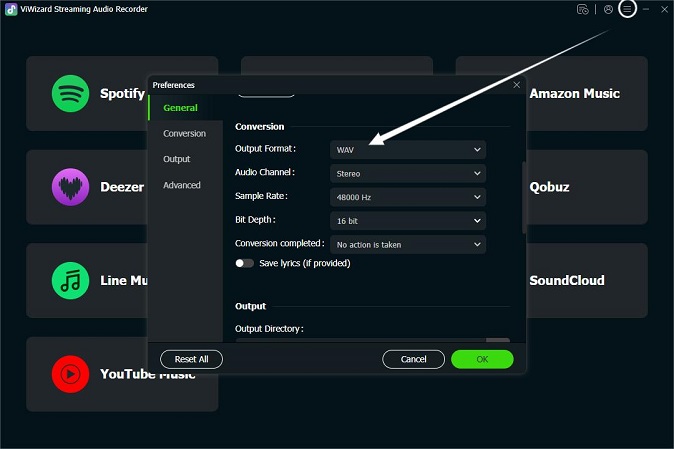674x449 pixels.
Task: Select the YouTube Music play icon
Action: coord(70,374)
